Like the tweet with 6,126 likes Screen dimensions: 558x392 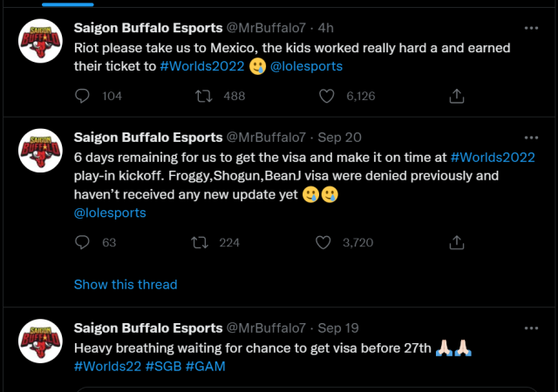pos(326,96)
